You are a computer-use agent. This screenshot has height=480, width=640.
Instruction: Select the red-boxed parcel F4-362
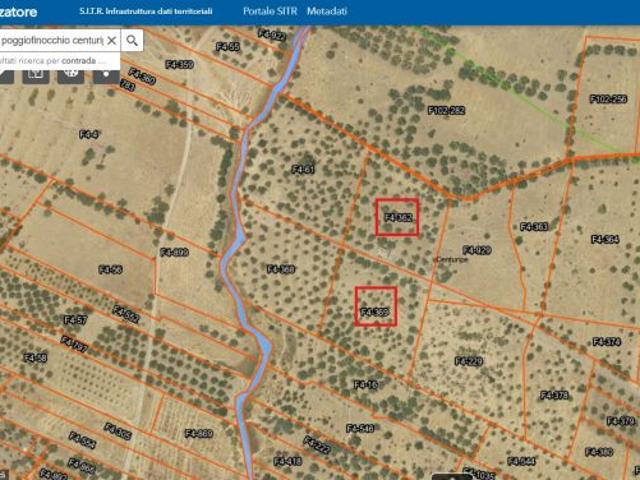click(x=397, y=217)
